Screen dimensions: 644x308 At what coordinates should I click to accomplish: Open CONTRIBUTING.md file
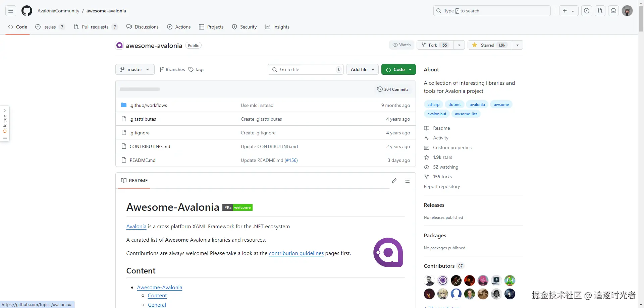pyautogui.click(x=150, y=146)
